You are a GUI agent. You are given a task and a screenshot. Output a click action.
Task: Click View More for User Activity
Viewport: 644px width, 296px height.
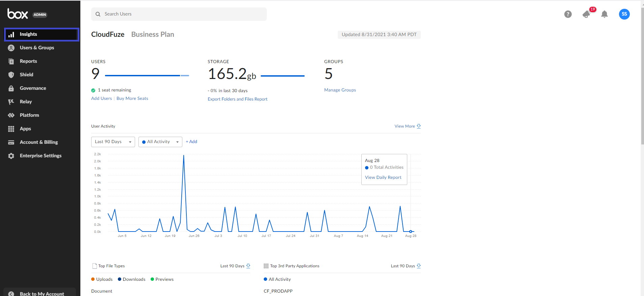(x=405, y=126)
